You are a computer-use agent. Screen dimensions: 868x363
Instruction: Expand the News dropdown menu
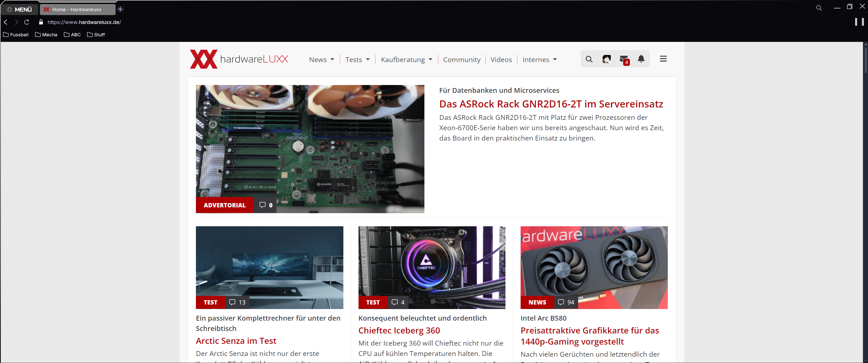coord(321,60)
